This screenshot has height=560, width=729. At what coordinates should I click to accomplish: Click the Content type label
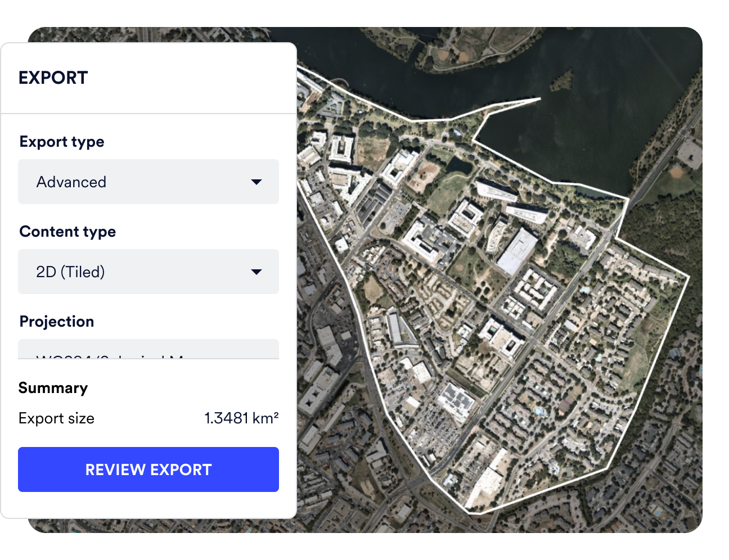[67, 231]
